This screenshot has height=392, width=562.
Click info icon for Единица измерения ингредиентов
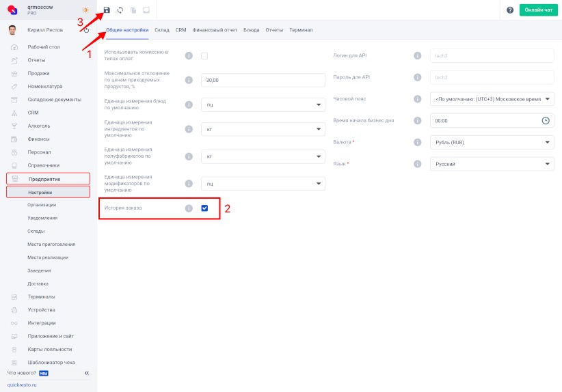tap(189, 129)
